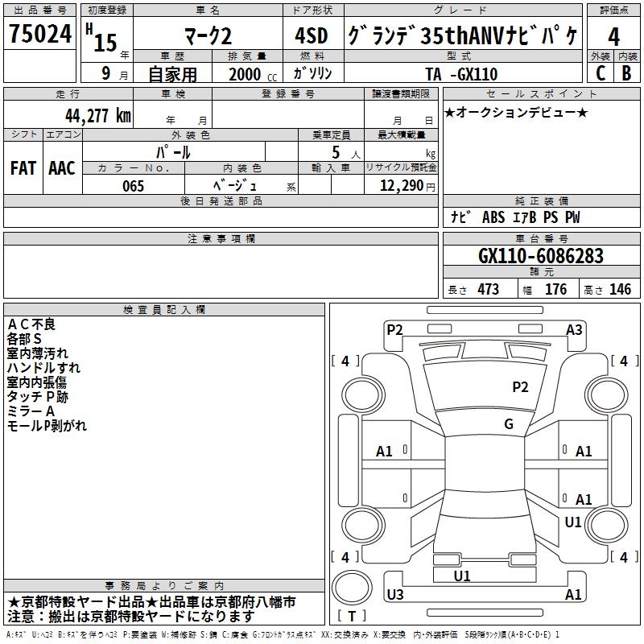The width and height of the screenshot is (644, 644).
Task: Click vehicle history 自家用
Action: [x=172, y=74]
